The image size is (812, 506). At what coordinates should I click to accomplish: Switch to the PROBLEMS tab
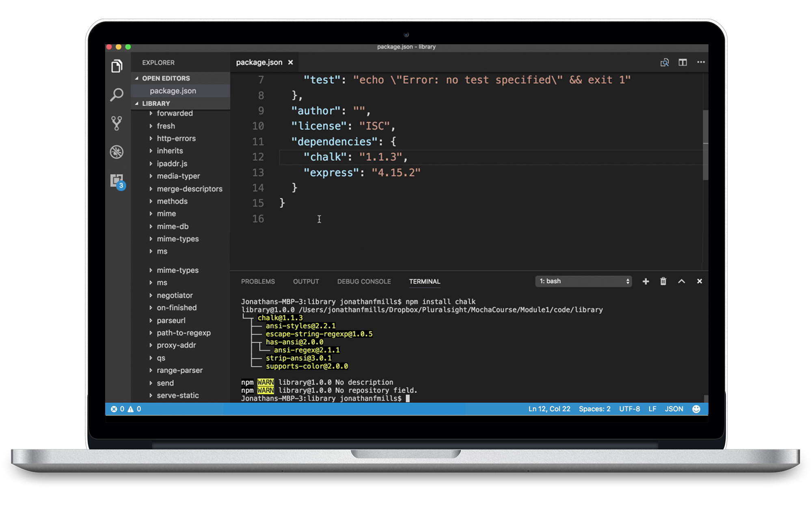click(258, 281)
